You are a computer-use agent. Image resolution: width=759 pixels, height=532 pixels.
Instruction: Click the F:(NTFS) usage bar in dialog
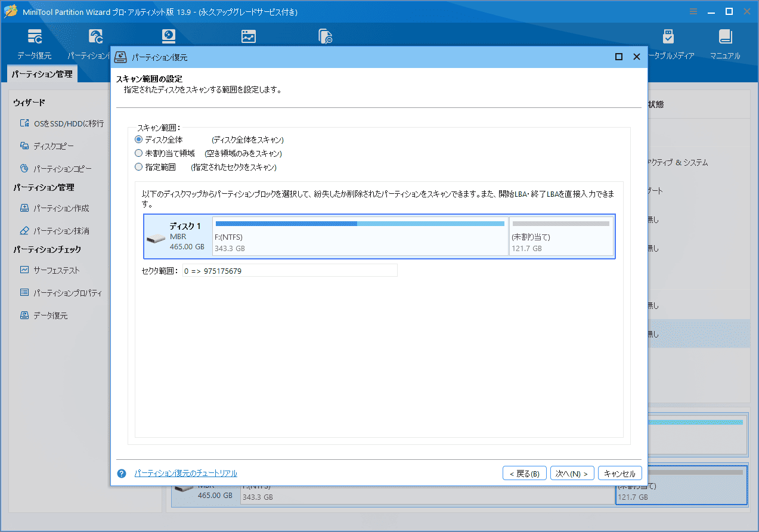[360, 224]
